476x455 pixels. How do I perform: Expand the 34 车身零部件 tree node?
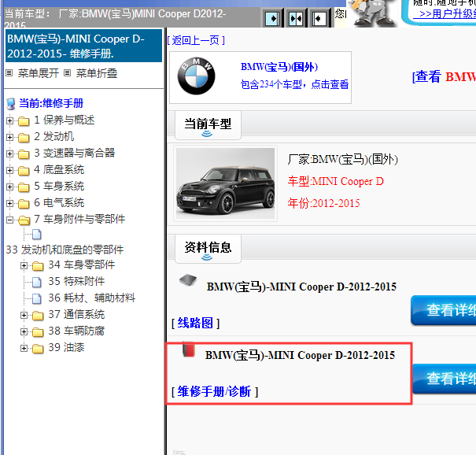pos(24,266)
